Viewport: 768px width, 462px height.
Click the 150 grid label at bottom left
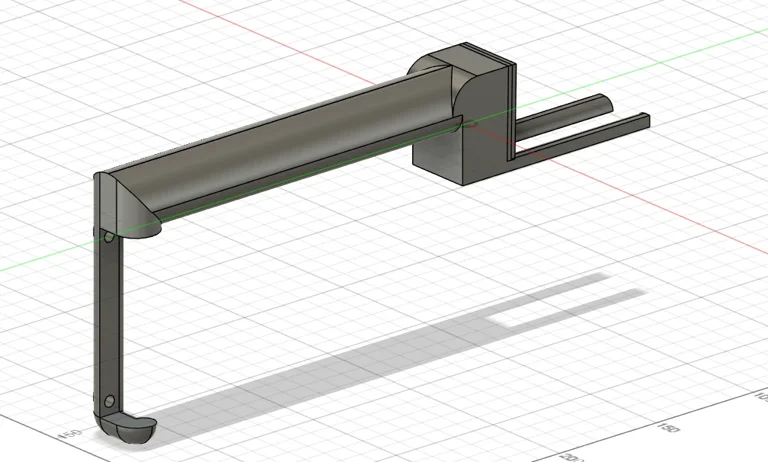pyautogui.click(x=70, y=435)
